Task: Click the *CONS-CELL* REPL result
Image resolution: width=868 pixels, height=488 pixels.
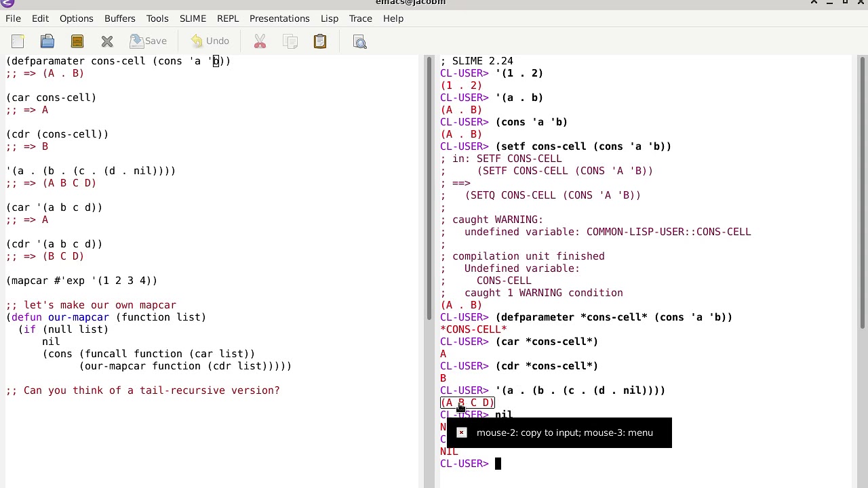Action: coord(473,329)
